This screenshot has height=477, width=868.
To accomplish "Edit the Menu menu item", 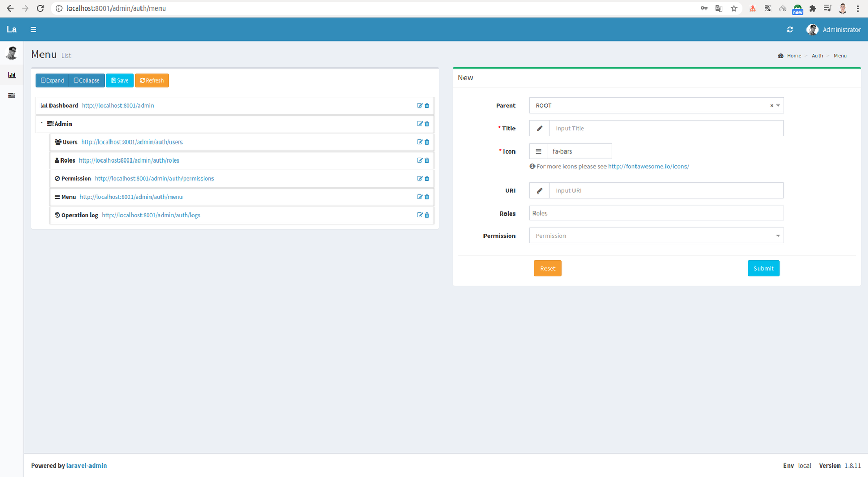I will [x=420, y=197].
